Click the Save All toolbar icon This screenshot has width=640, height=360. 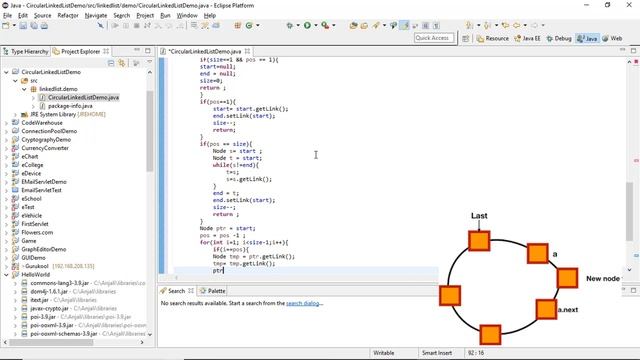coord(34,26)
